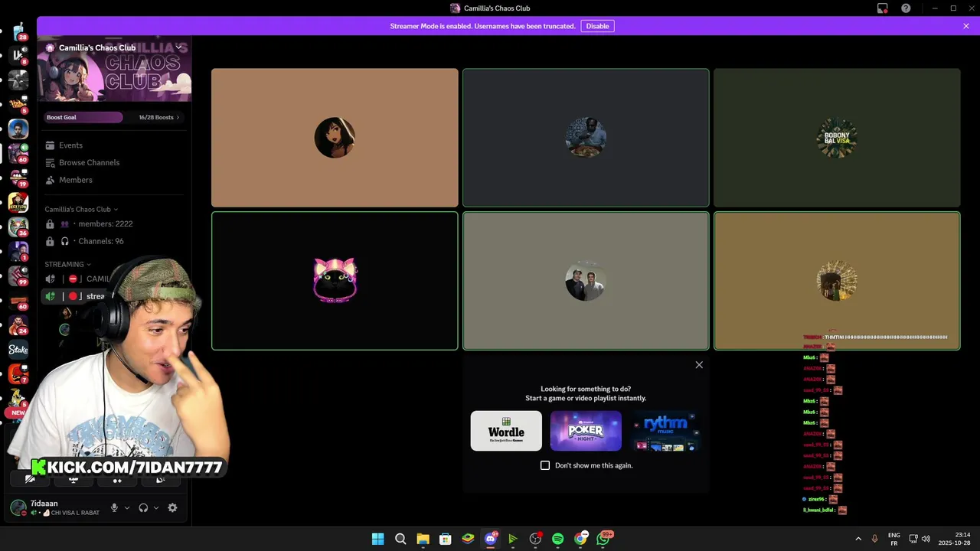Open the server icon with 99 badge
The height and width of the screenshot is (551, 980).
coord(18,275)
